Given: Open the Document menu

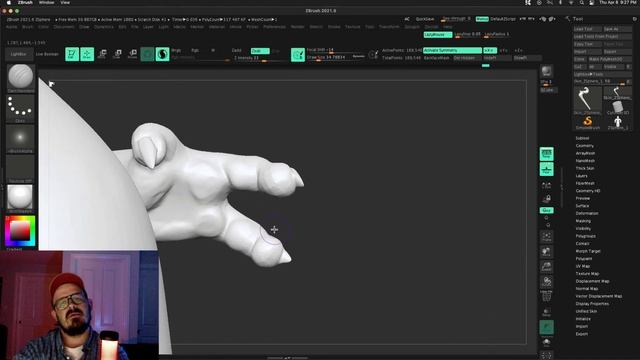Looking at the screenshot, I should (64, 27).
